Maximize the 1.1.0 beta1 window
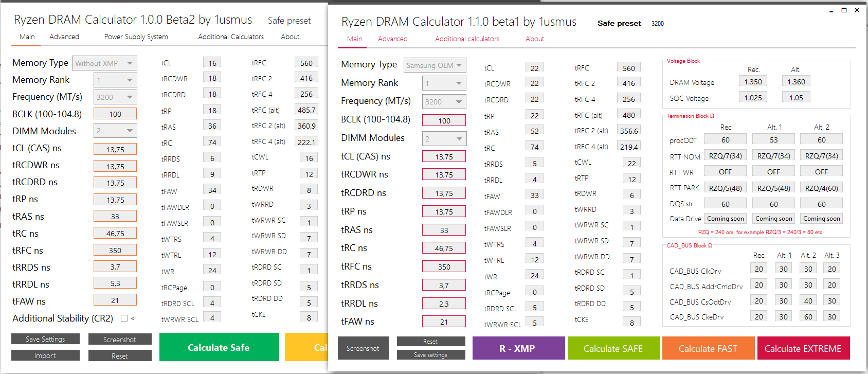This screenshot has width=868, height=374. coord(844,10)
